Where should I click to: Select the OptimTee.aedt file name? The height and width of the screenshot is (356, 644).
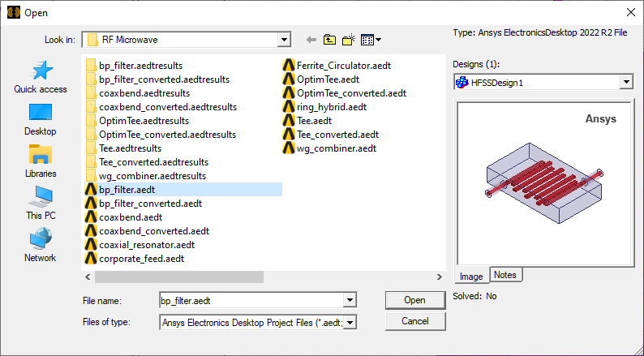[x=328, y=79]
